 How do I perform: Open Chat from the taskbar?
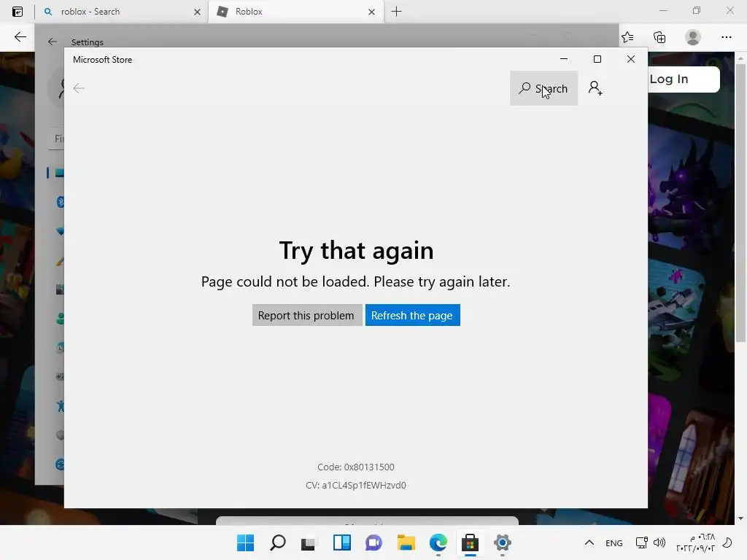click(374, 542)
